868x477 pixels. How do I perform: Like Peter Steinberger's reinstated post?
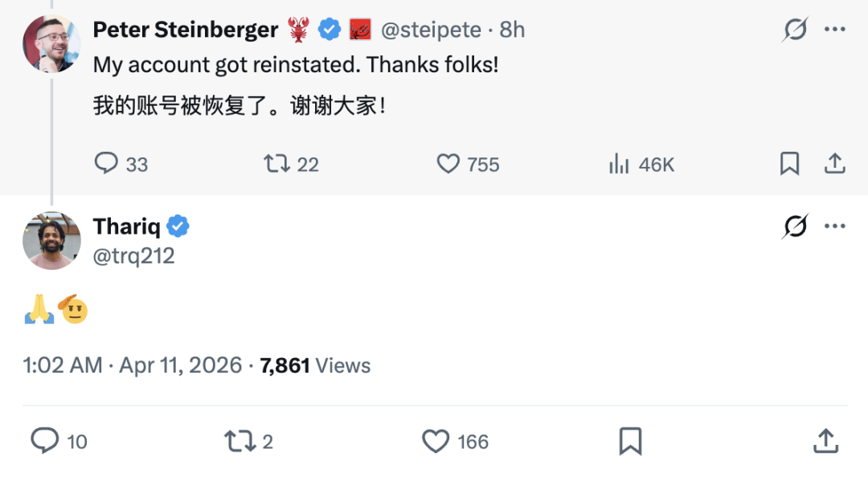coord(448,164)
